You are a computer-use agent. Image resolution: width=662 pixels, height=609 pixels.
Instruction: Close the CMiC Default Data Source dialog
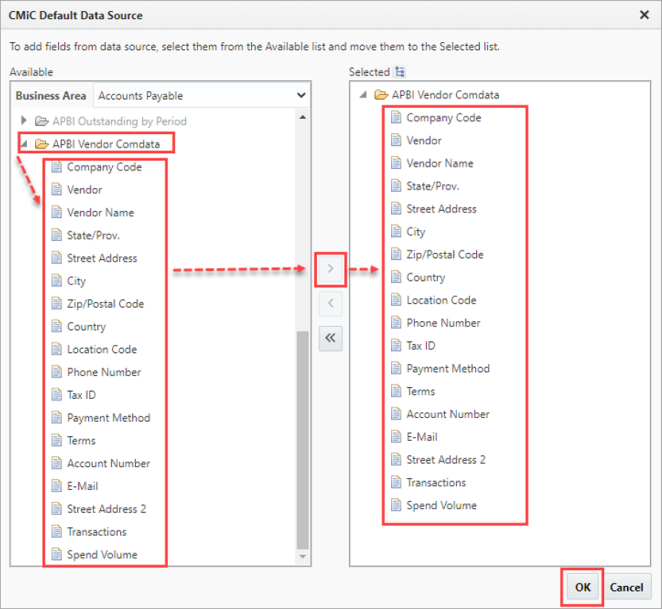click(644, 15)
